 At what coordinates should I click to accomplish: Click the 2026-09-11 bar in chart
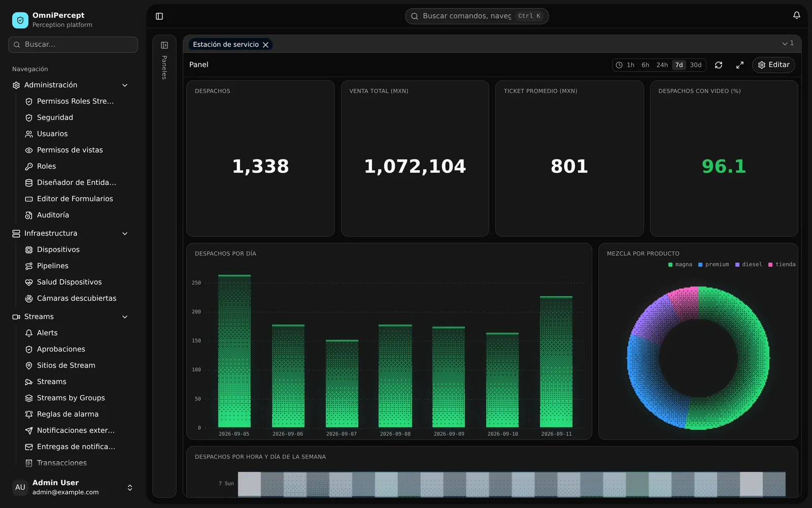(x=556, y=362)
